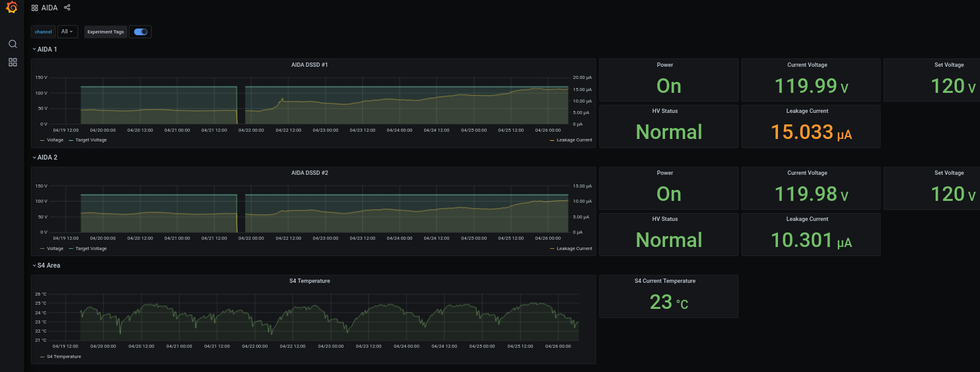Click the share dashboard icon beside AIDA
Screen dimensions: 980x372
(67, 8)
